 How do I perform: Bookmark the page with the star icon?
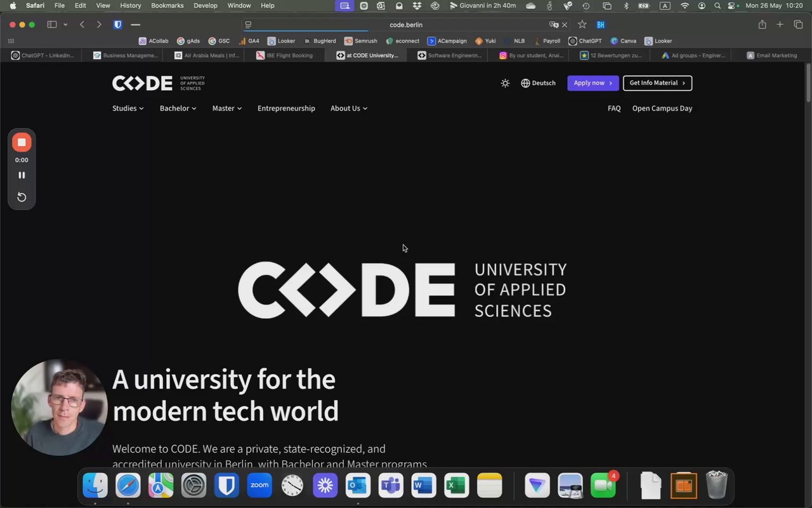[x=582, y=25]
